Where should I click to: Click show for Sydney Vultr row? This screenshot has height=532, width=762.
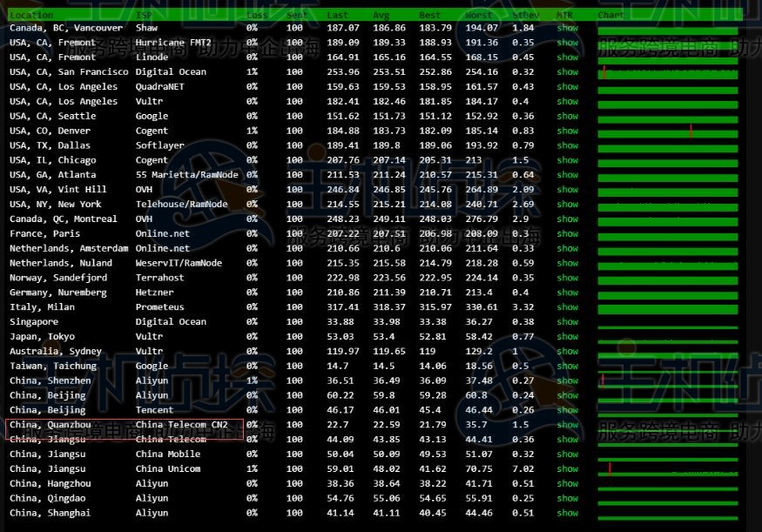pos(567,351)
